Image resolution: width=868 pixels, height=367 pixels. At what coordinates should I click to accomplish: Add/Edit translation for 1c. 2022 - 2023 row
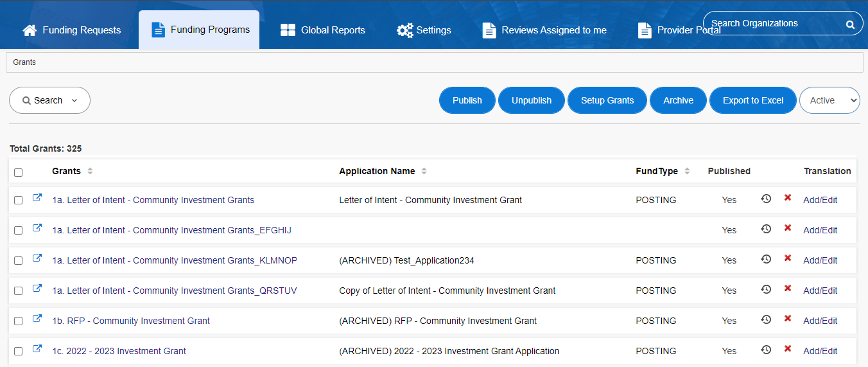820,351
